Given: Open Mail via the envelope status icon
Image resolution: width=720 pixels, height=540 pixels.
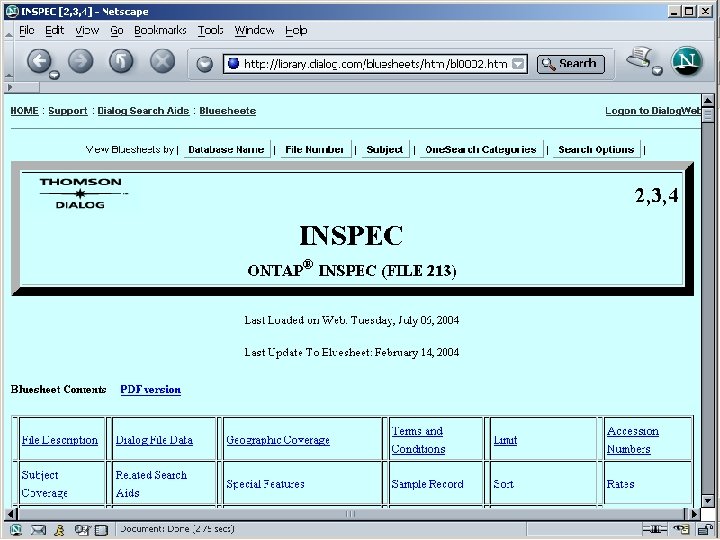Looking at the screenshot, I should 38,530.
